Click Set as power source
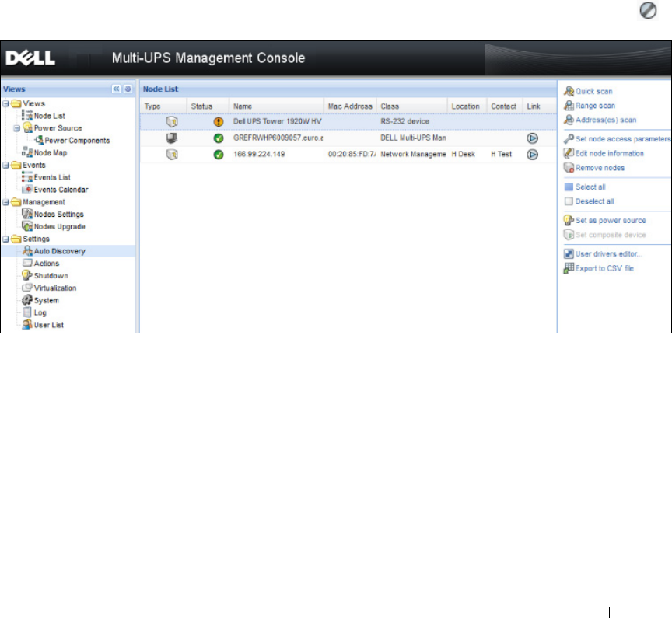The height and width of the screenshot is (618, 672). point(611,221)
